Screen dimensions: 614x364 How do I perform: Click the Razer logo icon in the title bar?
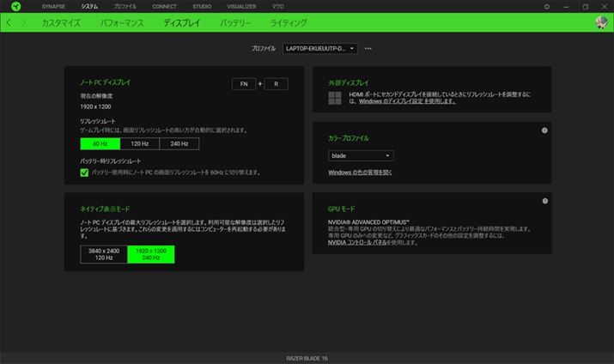[x=15, y=6]
